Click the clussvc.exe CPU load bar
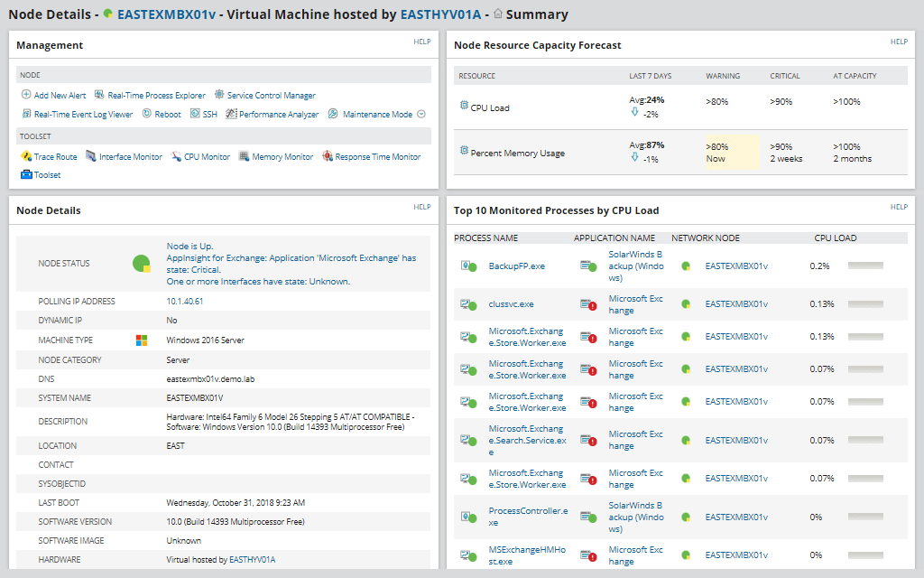The width and height of the screenshot is (924, 578). 865,304
